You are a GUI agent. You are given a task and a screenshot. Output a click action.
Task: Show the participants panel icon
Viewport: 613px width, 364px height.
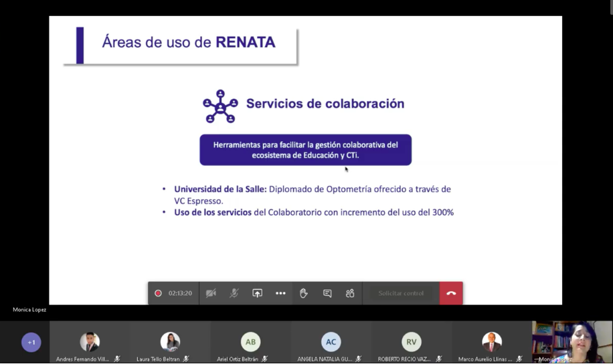pyautogui.click(x=350, y=293)
